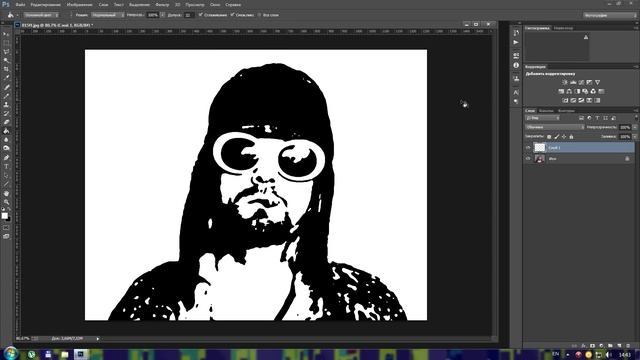Open the Character panel icon
This screenshot has height=360, width=640.
[516, 92]
